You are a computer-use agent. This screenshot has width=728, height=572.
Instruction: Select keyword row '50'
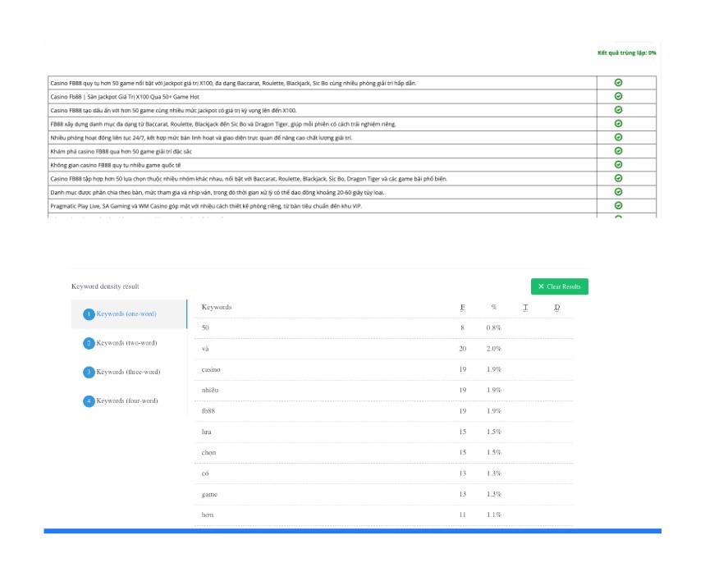point(383,327)
